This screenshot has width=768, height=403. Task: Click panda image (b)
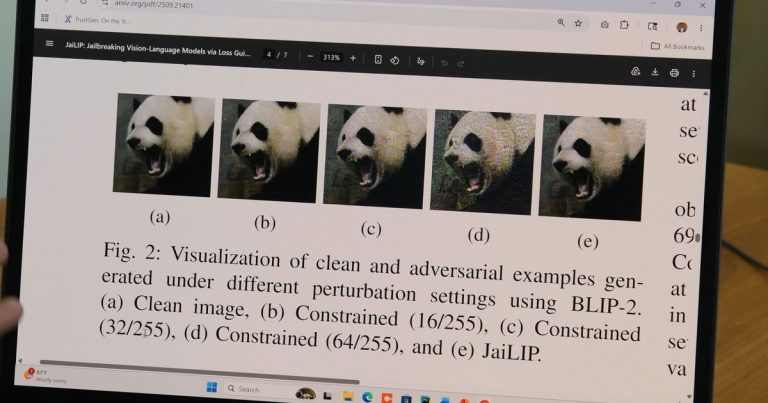(269, 151)
